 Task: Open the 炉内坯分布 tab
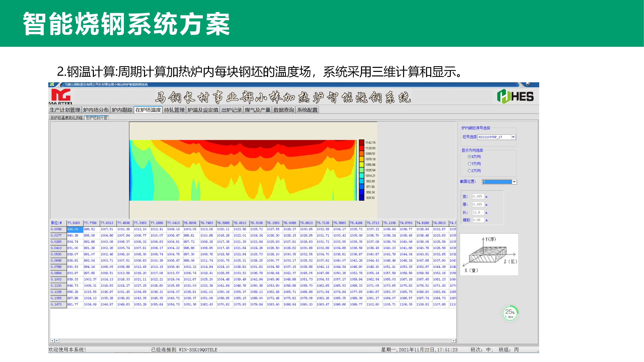[x=96, y=110]
